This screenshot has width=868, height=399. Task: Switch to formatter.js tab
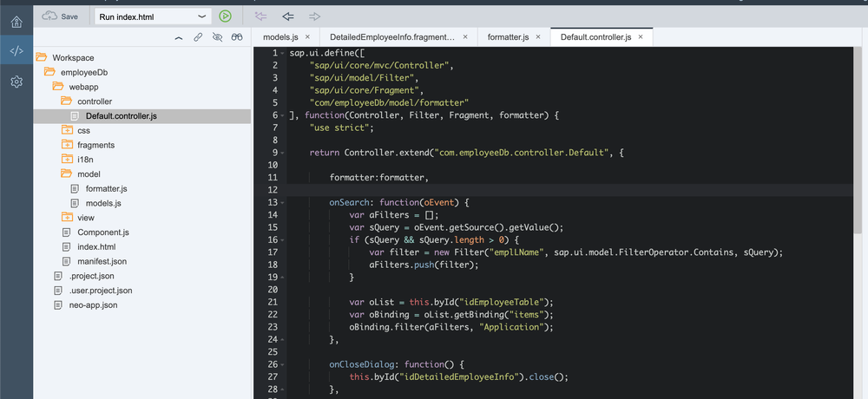click(508, 37)
